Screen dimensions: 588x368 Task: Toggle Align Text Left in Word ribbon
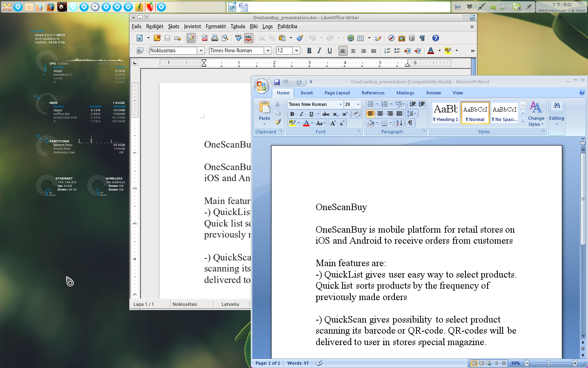(371, 114)
